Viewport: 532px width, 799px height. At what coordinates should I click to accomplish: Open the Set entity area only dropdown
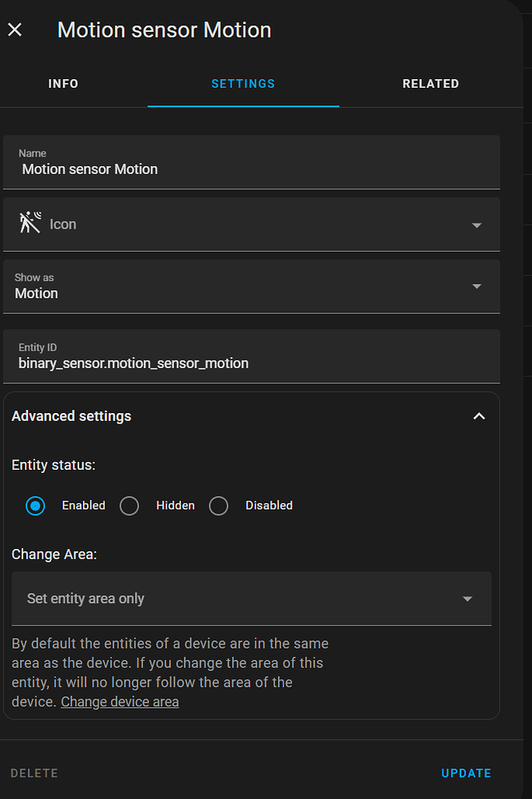240,598
